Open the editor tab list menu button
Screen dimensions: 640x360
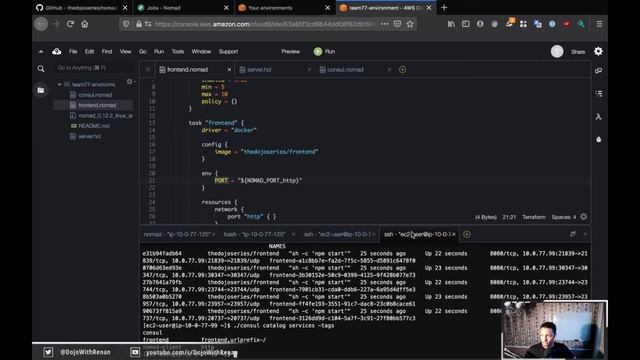tap(148, 70)
